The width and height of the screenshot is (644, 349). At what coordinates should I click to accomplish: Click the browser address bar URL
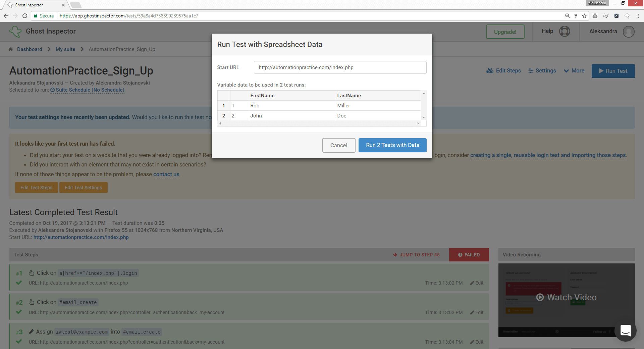click(x=129, y=16)
